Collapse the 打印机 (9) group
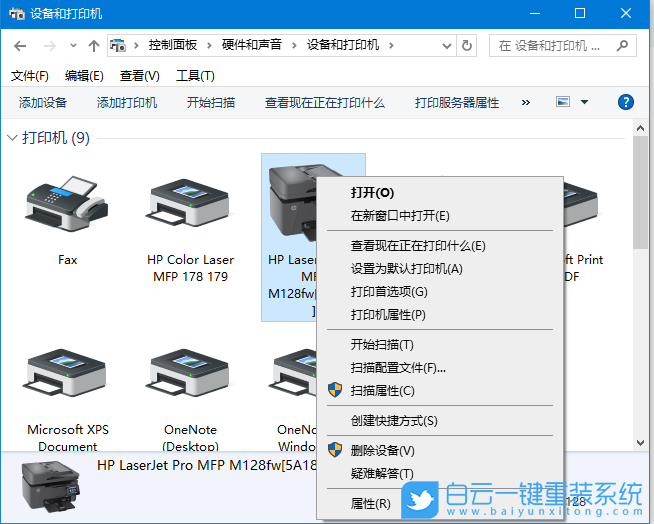The width and height of the screenshot is (654, 524). [x=12, y=137]
